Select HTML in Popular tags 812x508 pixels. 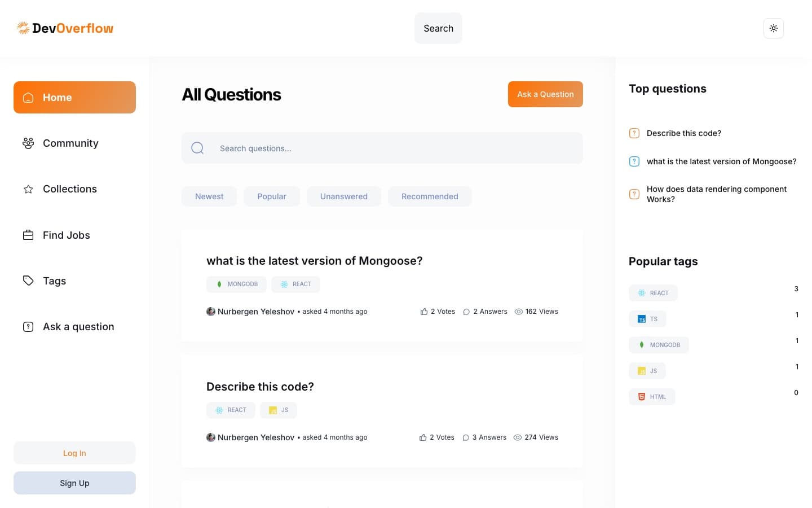(x=652, y=397)
